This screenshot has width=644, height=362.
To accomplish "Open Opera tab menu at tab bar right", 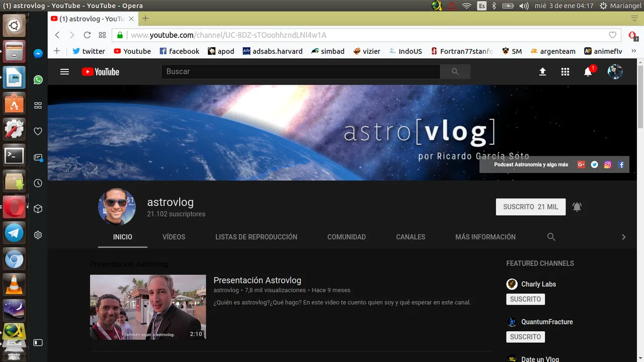I will click(x=634, y=18).
